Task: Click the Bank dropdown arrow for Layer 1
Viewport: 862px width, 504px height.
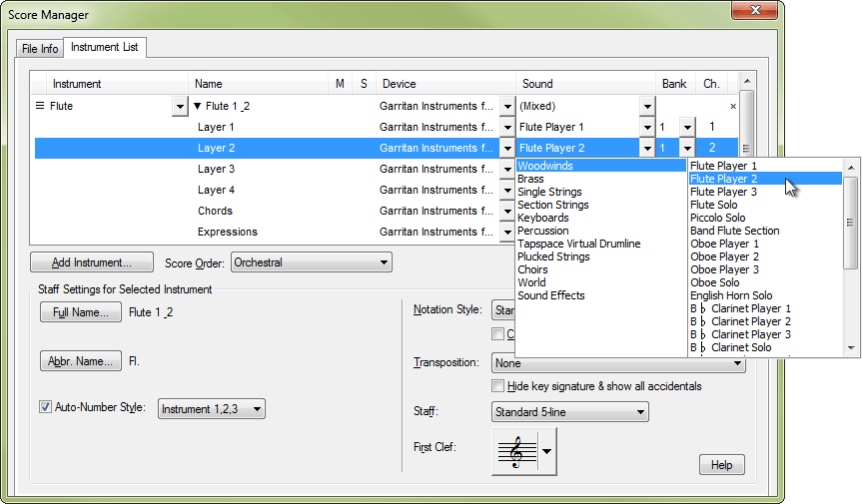Action: pyautogui.click(x=686, y=128)
